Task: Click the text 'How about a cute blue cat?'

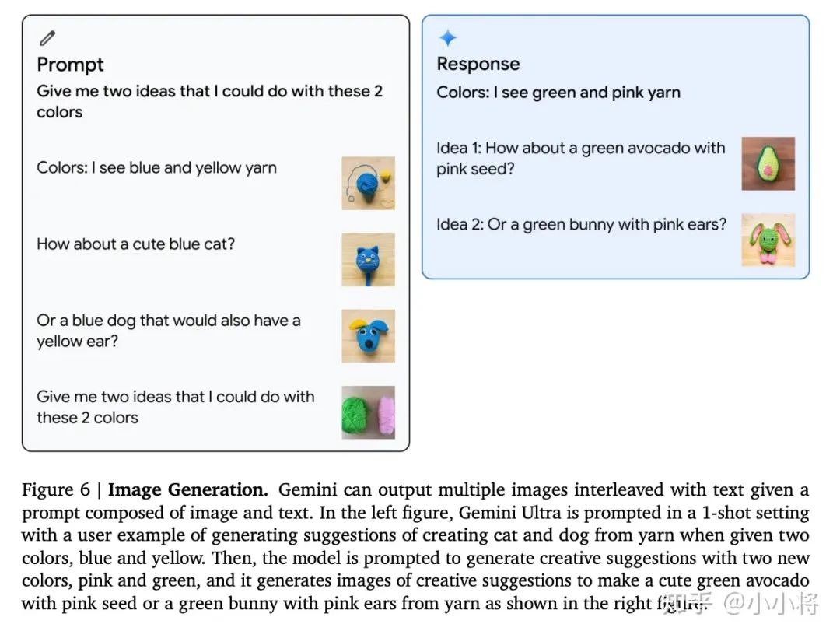Action: (135, 244)
